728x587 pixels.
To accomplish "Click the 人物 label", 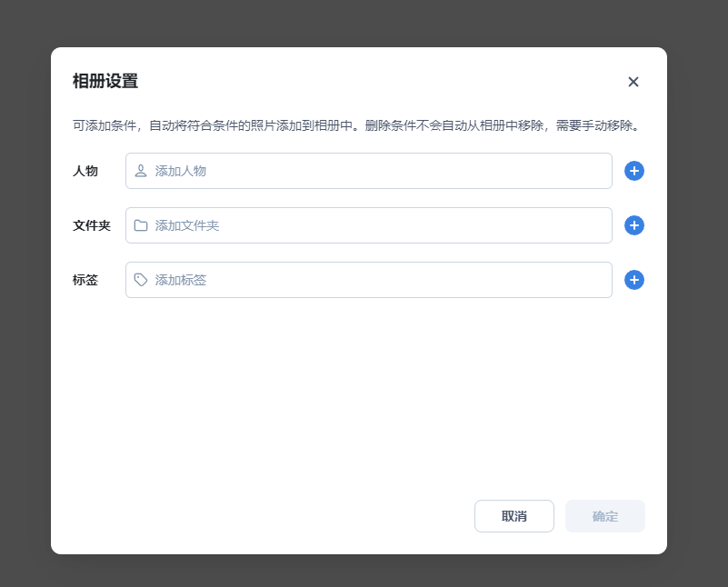I will tap(85, 171).
